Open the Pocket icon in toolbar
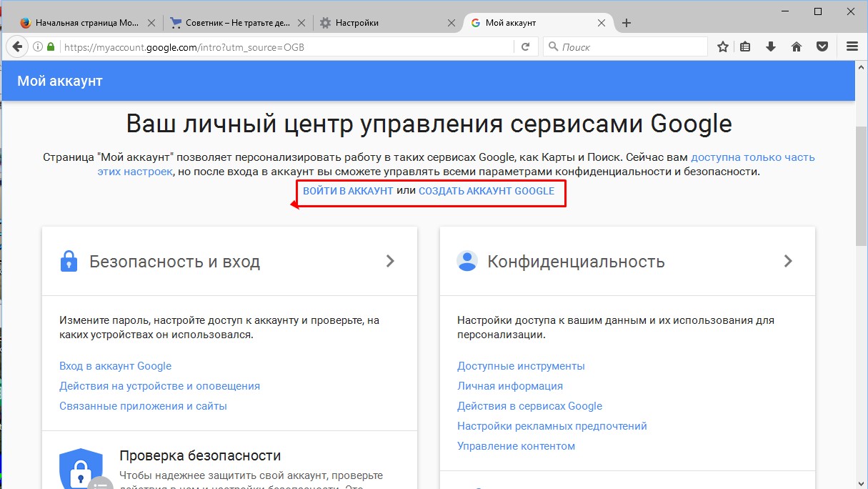Viewport: 868px width, 489px height. [x=822, y=46]
